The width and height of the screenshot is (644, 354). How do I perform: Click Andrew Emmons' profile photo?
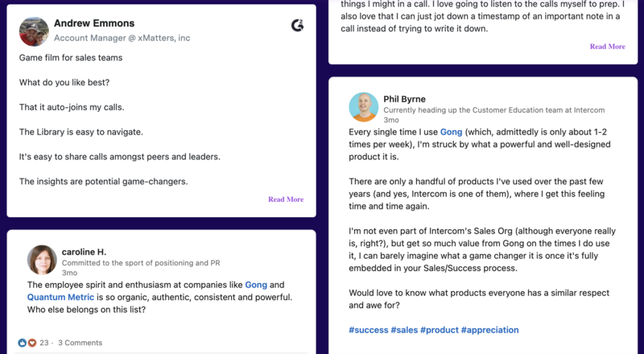34,30
